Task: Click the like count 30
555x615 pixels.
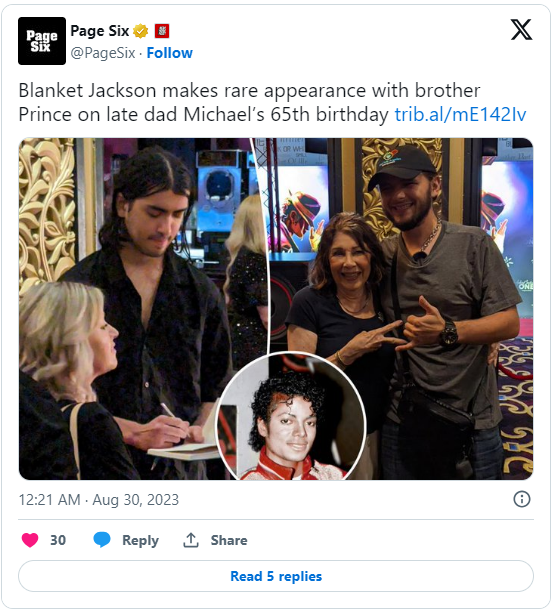Action: [58, 540]
